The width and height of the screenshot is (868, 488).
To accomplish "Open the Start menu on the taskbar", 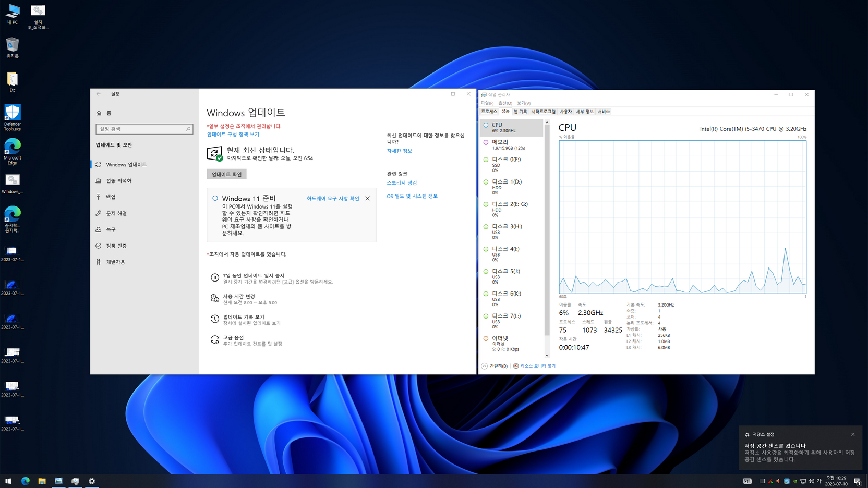I will coord(8,481).
